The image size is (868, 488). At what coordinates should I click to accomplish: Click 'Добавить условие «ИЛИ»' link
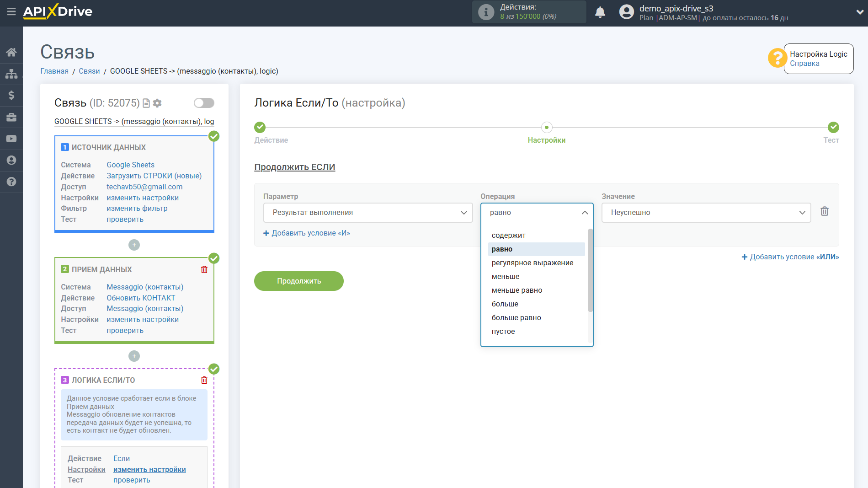(790, 257)
